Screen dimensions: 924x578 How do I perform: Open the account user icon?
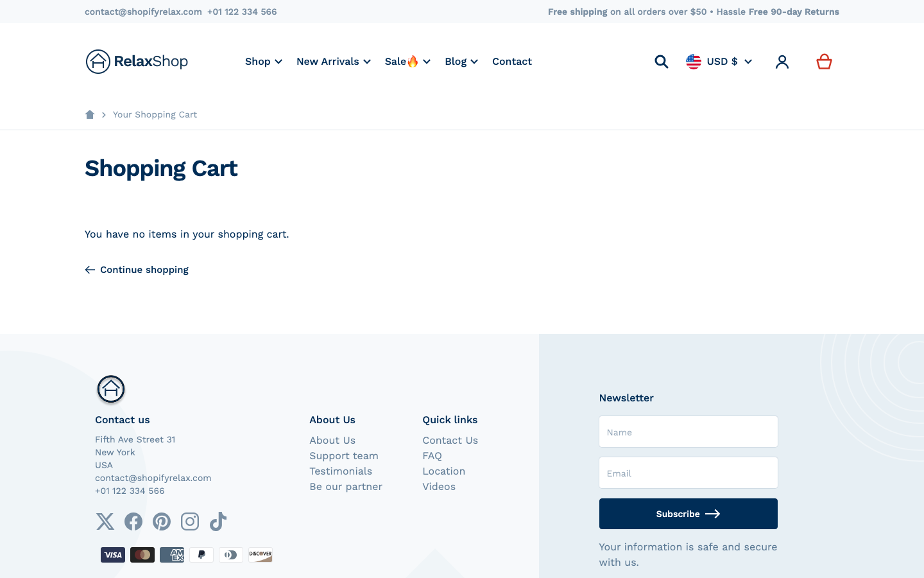click(782, 62)
